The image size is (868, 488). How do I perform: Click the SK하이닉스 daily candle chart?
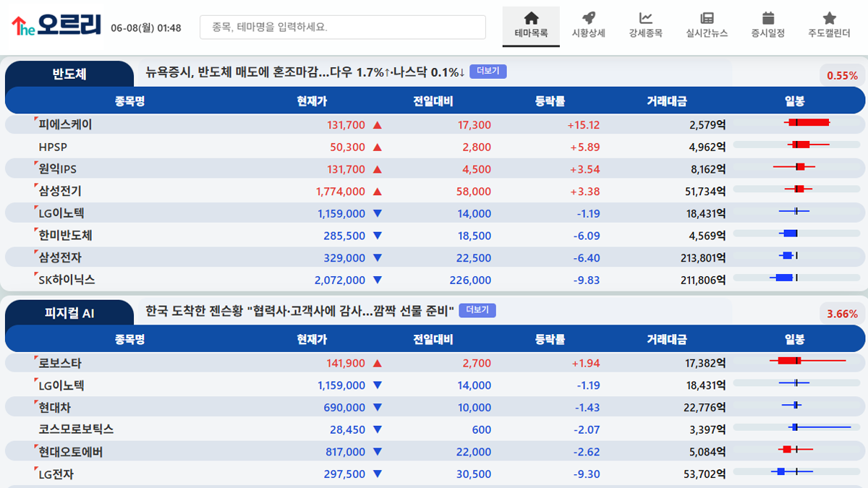pos(796,278)
